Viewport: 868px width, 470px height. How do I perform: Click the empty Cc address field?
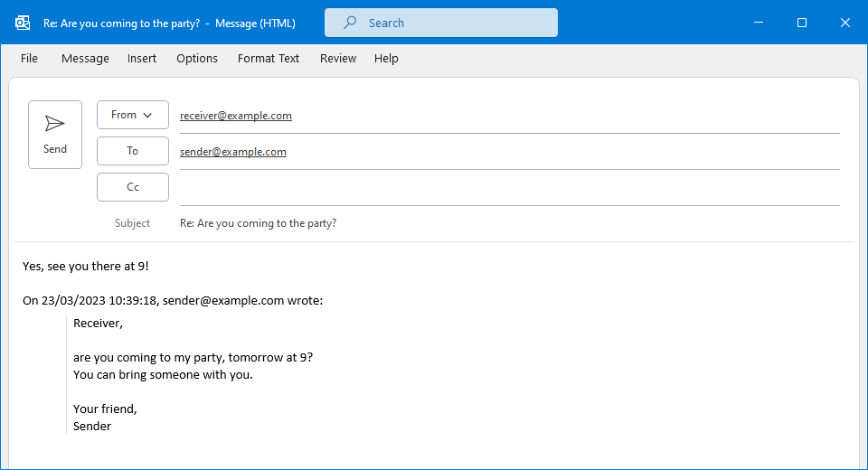tap(506, 187)
